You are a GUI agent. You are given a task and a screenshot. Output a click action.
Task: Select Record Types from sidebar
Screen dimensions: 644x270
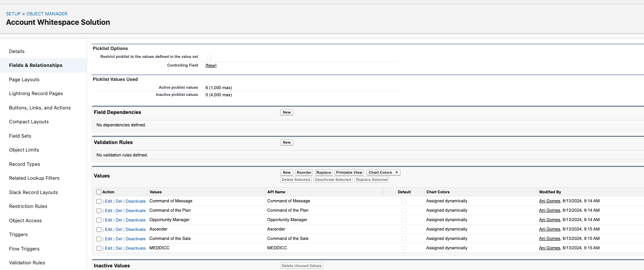point(24,164)
